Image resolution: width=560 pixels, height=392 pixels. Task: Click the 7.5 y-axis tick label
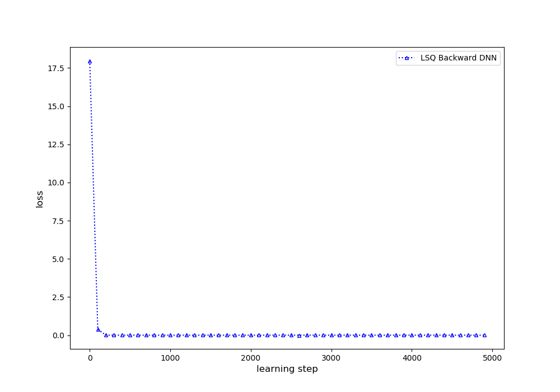[58, 221]
